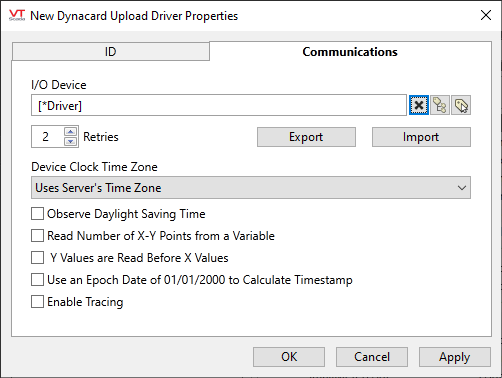
Task: Enable Observe Daylight Saving Time
Action: (37, 214)
